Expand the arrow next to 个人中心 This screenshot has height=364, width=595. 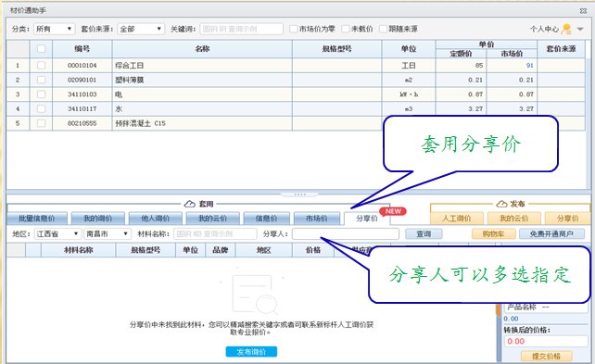pos(580,29)
